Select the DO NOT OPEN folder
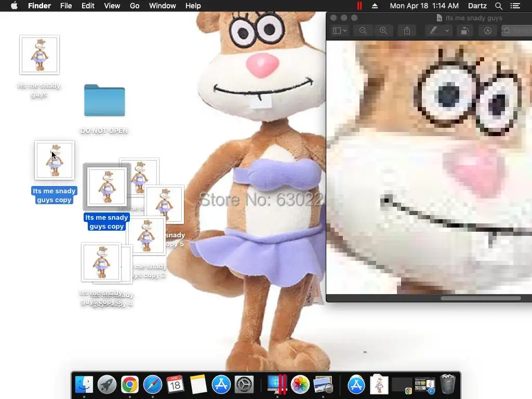532x399 pixels. (104, 100)
